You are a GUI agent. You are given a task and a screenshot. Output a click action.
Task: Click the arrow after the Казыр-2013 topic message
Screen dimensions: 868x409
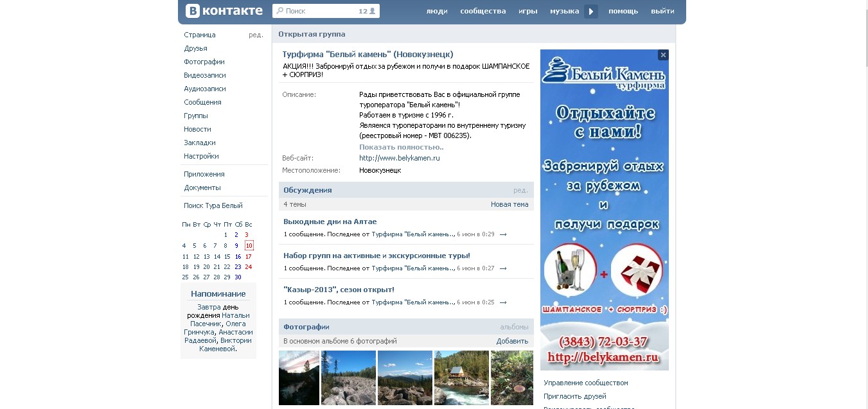click(503, 302)
